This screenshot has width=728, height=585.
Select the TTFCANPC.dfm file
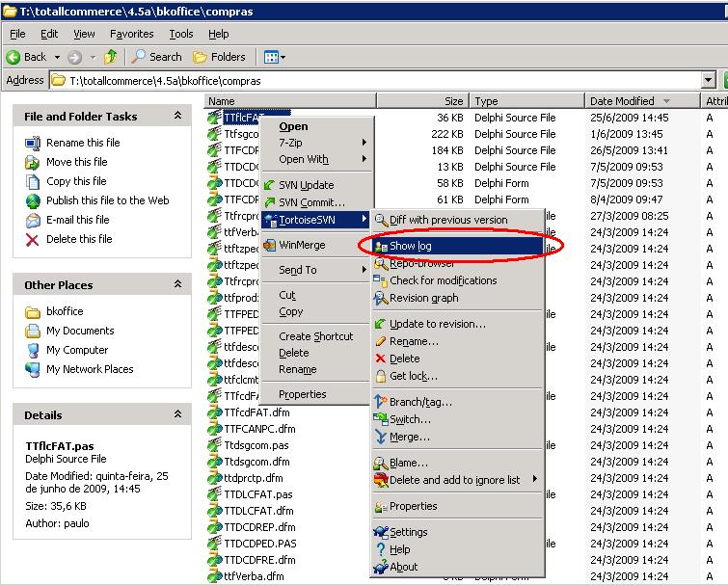pyautogui.click(x=259, y=429)
